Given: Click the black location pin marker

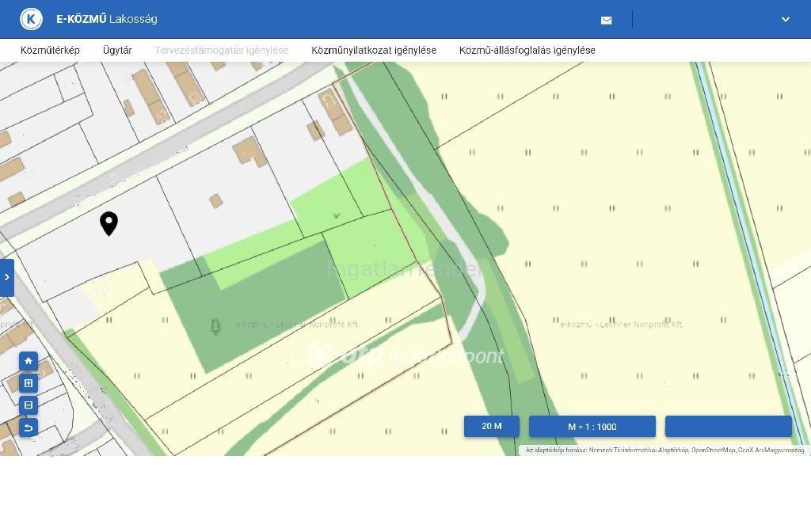Looking at the screenshot, I should [x=109, y=223].
